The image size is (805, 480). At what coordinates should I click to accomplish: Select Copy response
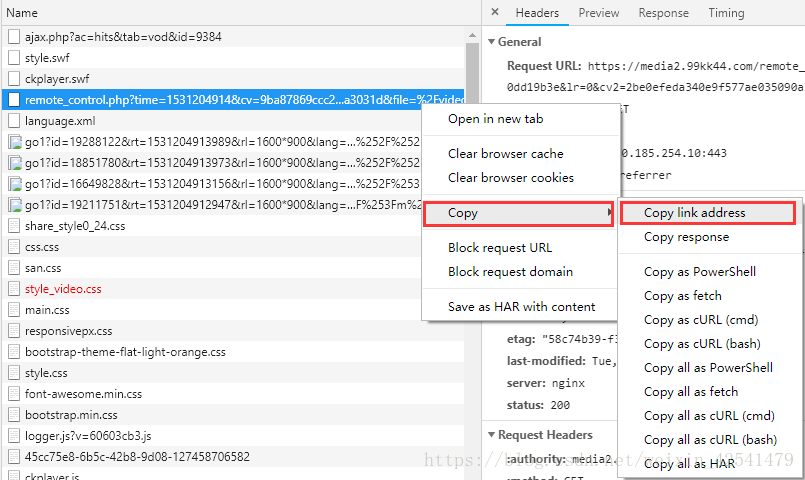pos(708,237)
